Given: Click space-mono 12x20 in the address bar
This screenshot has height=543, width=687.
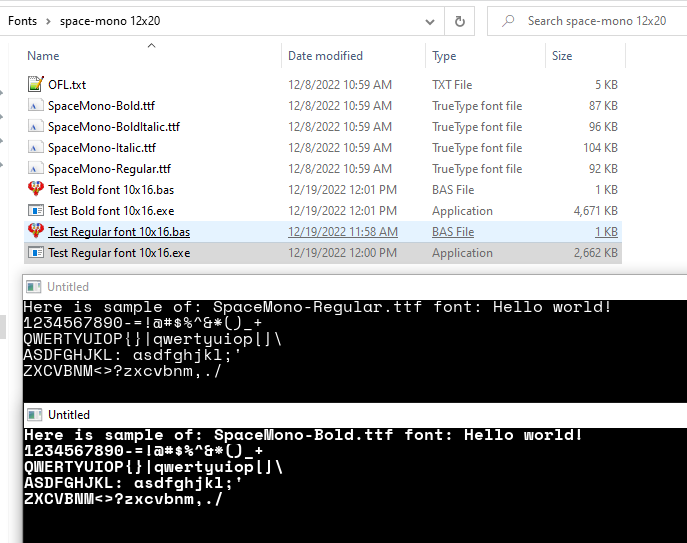Looking at the screenshot, I should [110, 21].
